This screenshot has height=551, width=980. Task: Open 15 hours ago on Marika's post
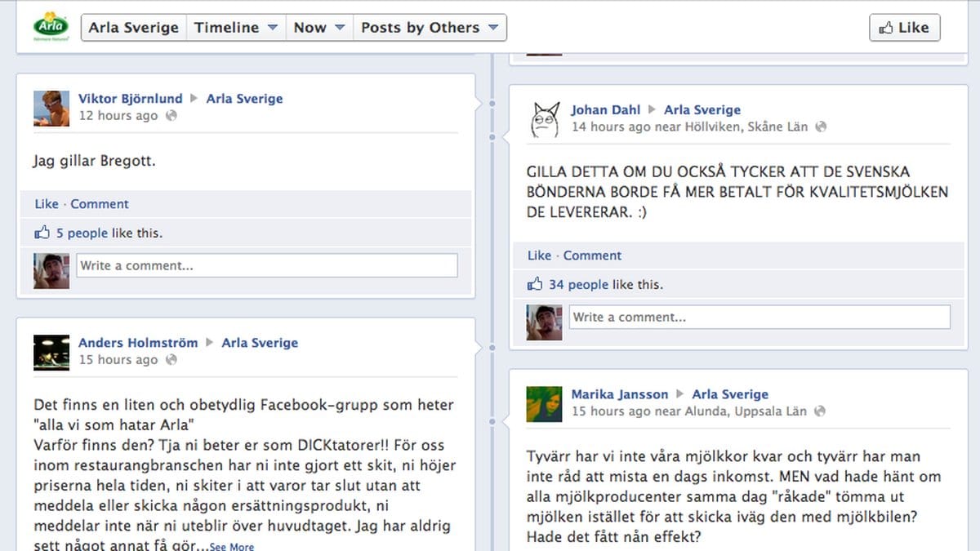tap(611, 411)
